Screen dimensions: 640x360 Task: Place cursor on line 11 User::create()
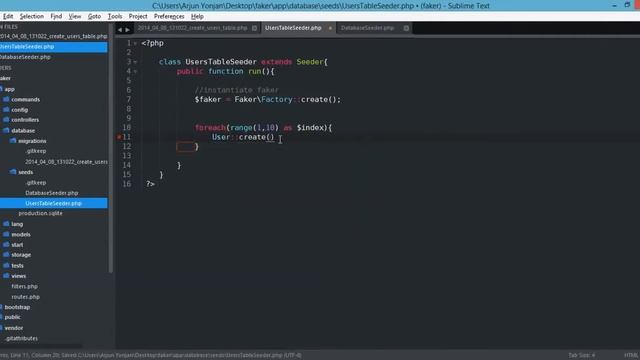(243, 137)
